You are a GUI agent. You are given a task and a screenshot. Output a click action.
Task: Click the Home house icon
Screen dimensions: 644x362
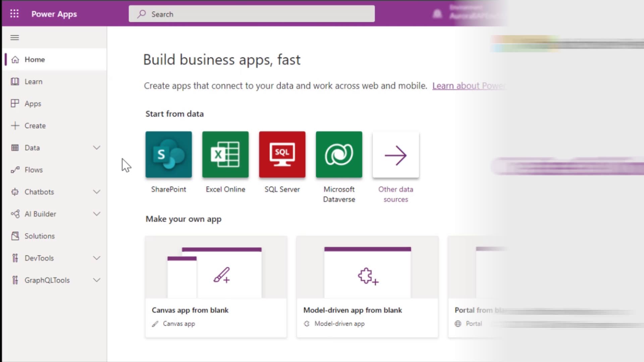coord(15,60)
